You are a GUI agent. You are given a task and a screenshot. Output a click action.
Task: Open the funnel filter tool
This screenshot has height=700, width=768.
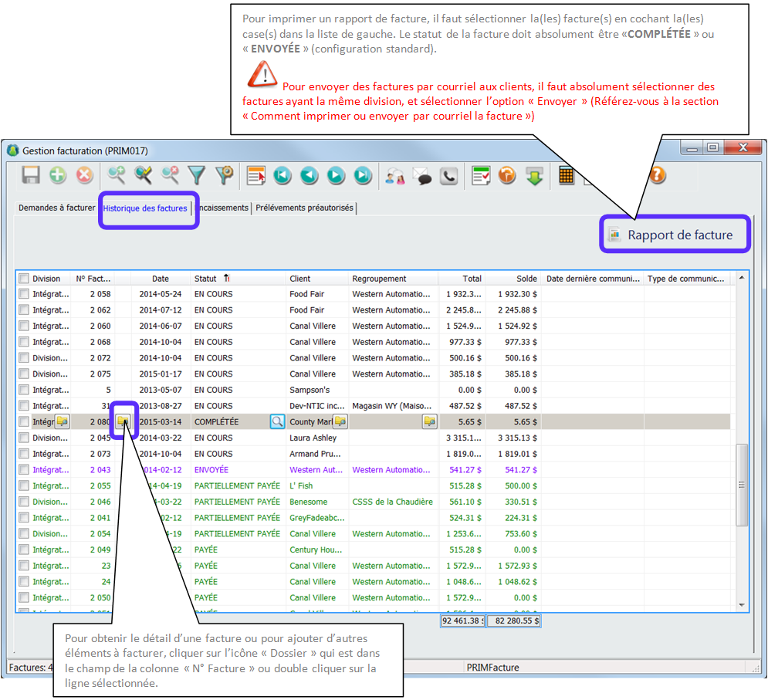198,176
